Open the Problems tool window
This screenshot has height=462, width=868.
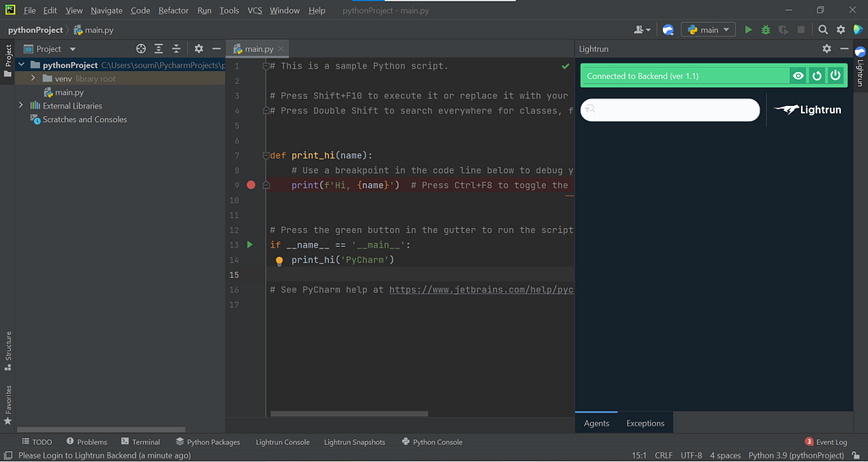coord(86,442)
